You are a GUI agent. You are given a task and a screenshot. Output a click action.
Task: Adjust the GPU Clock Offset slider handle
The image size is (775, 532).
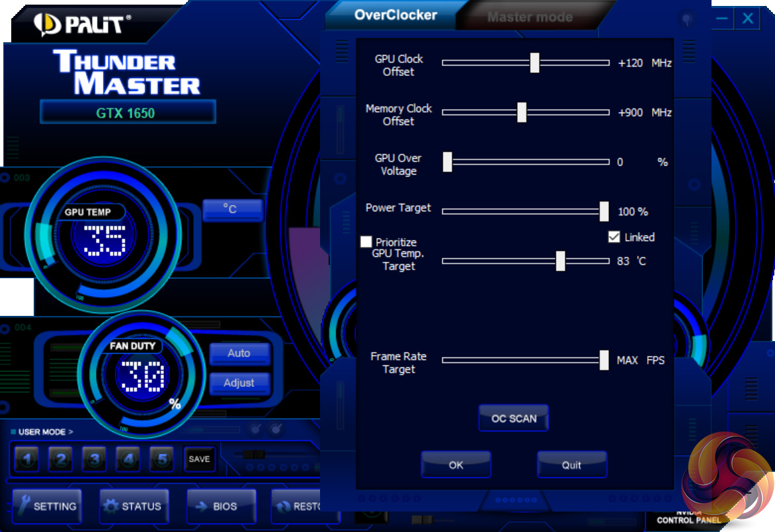click(534, 63)
